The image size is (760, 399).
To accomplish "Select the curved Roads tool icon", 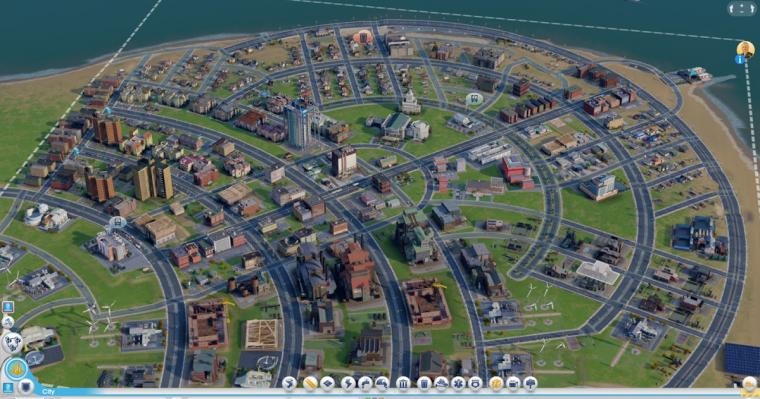I will tap(289, 383).
